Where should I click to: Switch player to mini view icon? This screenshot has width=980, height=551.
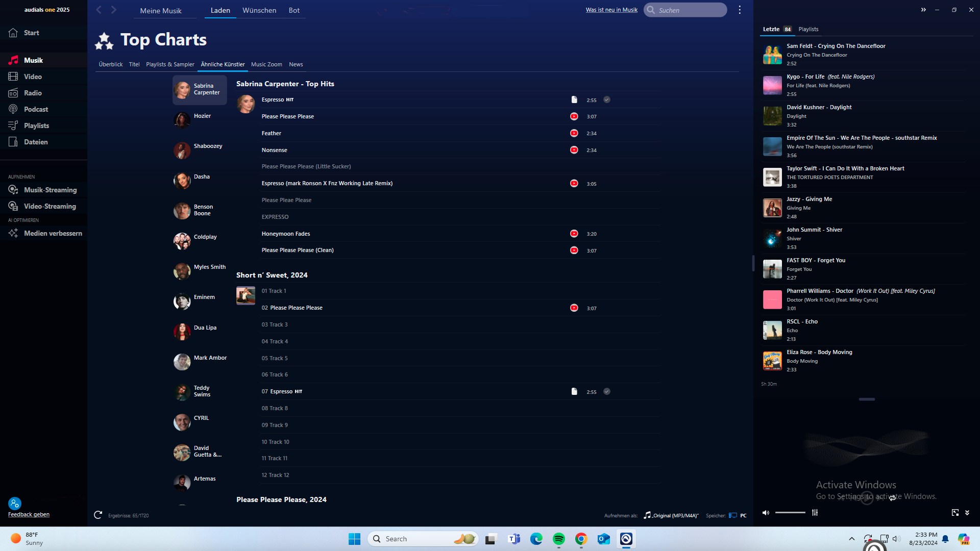955,513
